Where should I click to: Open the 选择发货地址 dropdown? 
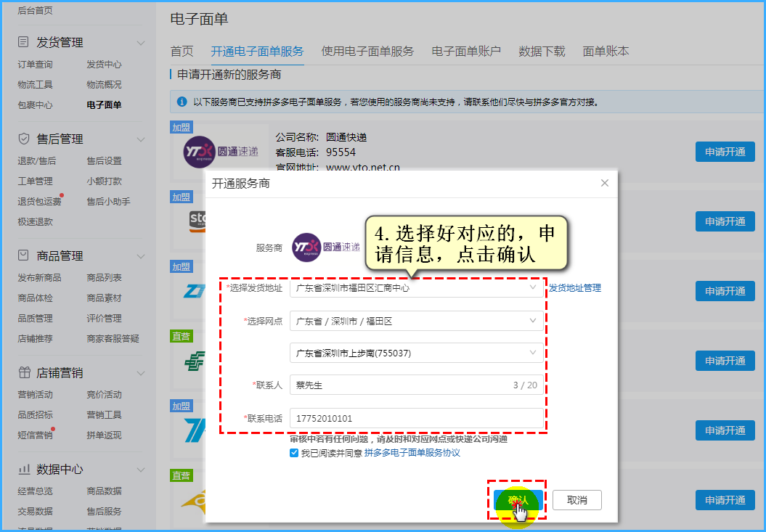[x=416, y=287]
